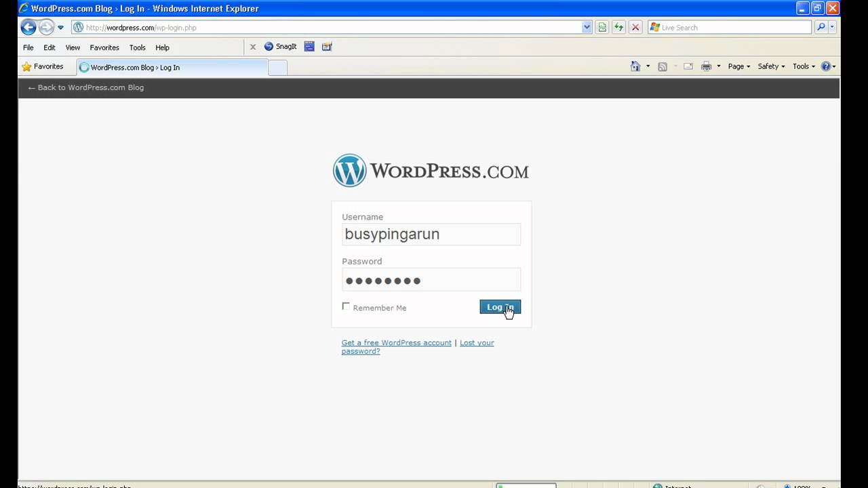This screenshot has height=488, width=868.
Task: Open the recent pages dropdown arrow
Action: (60, 28)
